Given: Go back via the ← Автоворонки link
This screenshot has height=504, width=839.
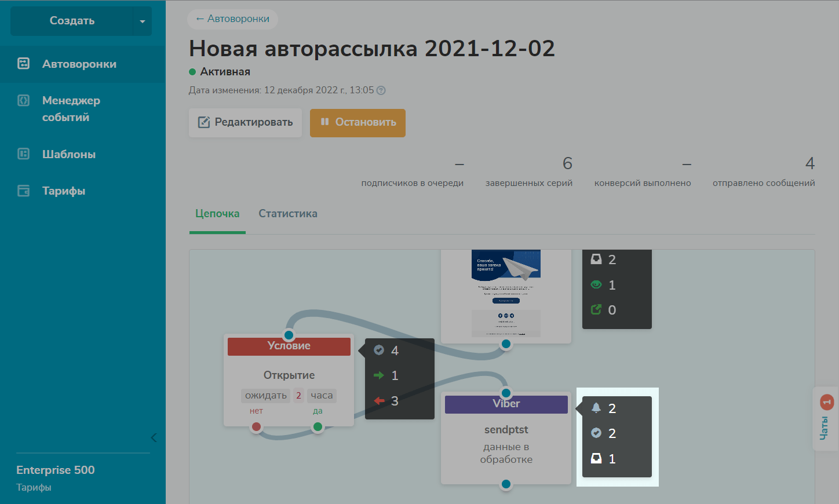Looking at the screenshot, I should click(232, 19).
